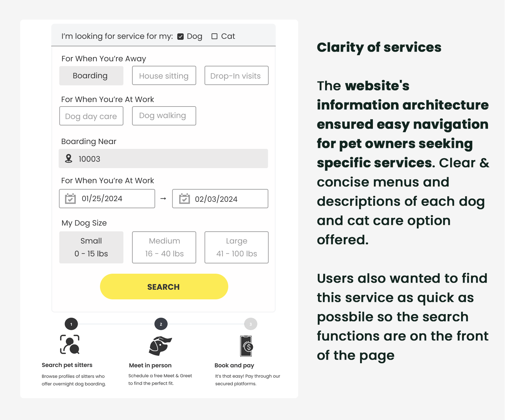This screenshot has height=420, width=505.
Task: Select the Boarding service option
Action: [x=91, y=76]
